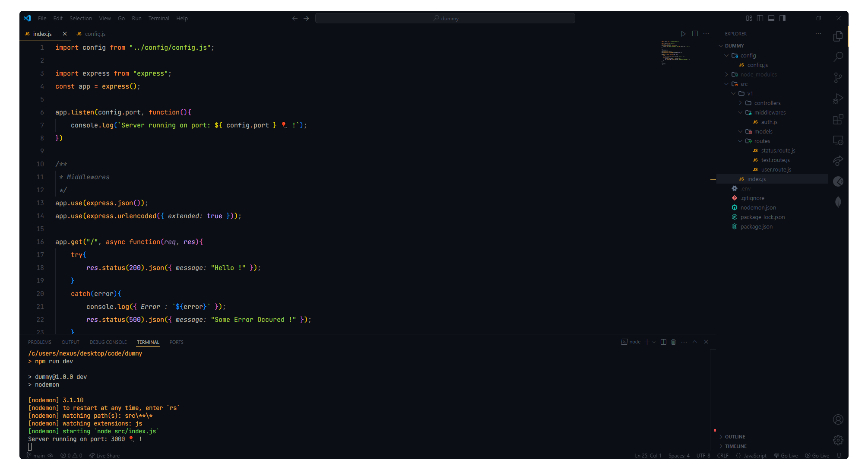Click the editor minimap preview
Image resolution: width=868 pixels, height=470 pixels.
click(676, 53)
